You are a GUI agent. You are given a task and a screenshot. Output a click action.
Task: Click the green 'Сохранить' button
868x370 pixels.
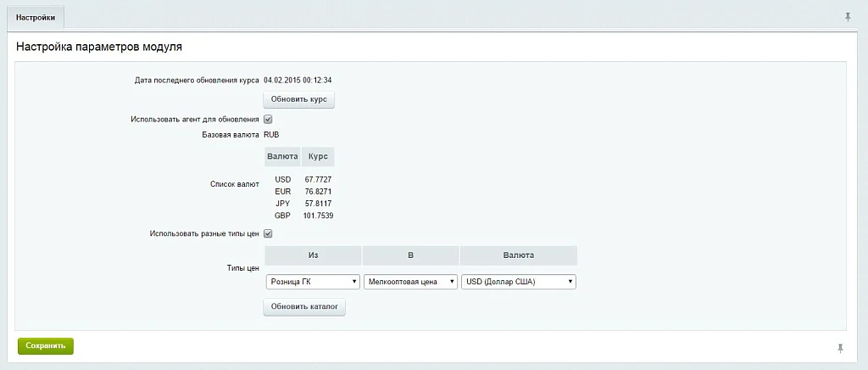coord(46,345)
